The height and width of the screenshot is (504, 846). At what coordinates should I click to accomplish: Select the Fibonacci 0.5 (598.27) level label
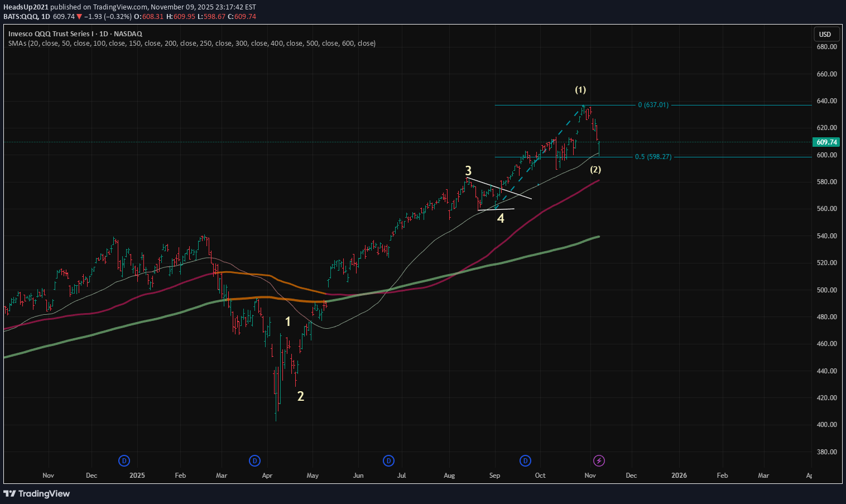(x=653, y=157)
